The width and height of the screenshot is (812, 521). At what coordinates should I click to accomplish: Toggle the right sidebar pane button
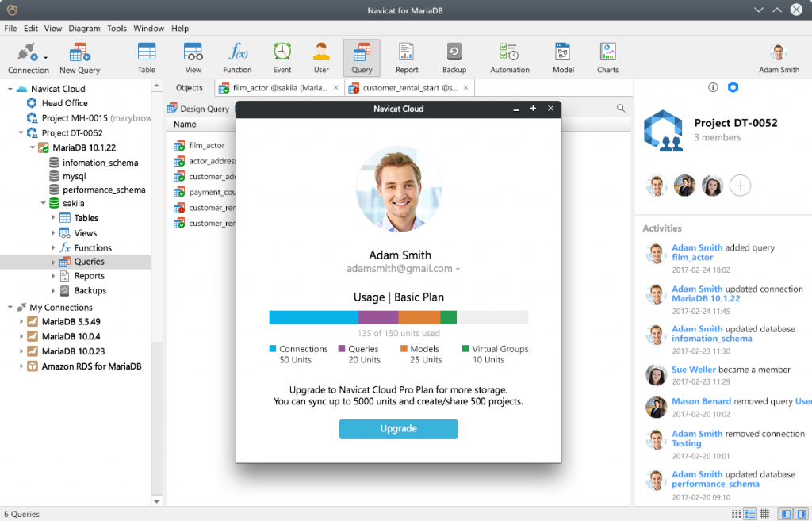(x=801, y=514)
